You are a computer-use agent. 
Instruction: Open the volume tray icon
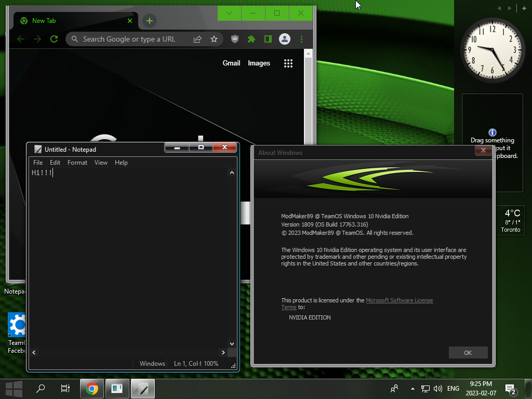tap(437, 389)
